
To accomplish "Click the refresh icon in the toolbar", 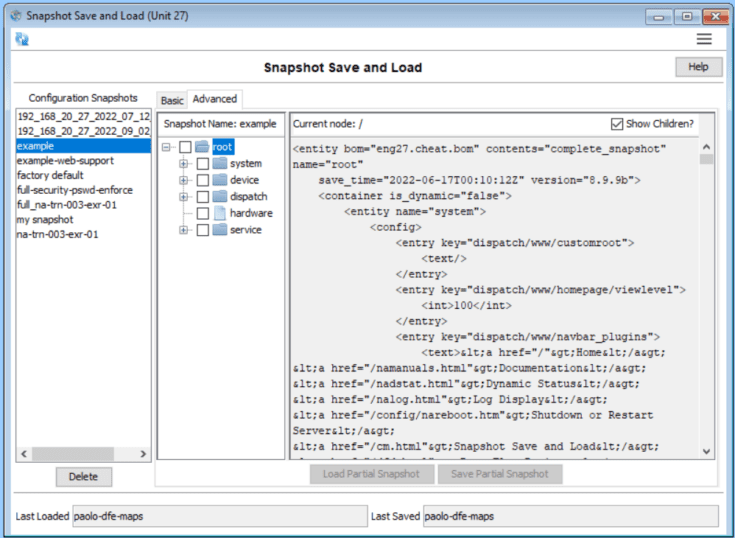I will click(x=22, y=39).
